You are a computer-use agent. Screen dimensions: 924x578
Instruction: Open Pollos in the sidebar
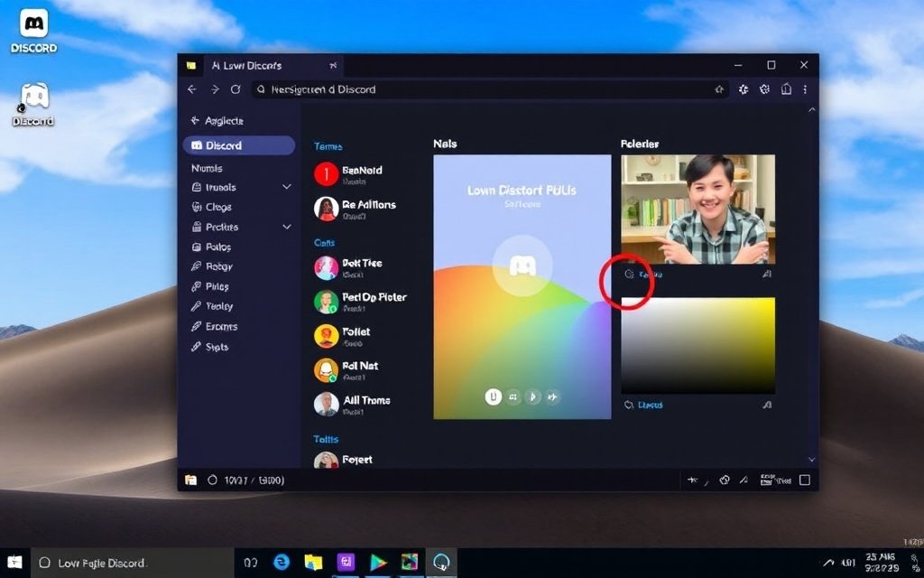211,247
